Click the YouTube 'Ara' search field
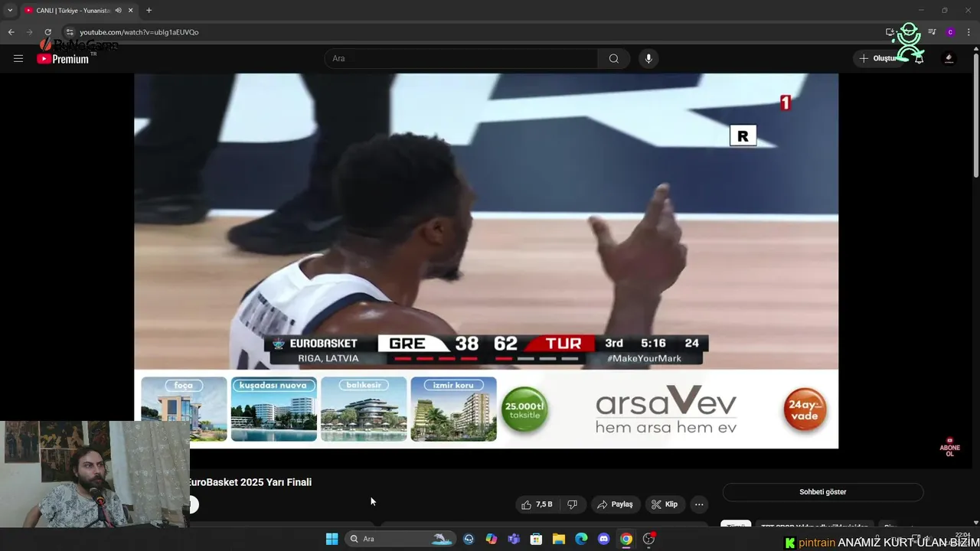The width and height of the screenshot is (980, 551). [462, 58]
